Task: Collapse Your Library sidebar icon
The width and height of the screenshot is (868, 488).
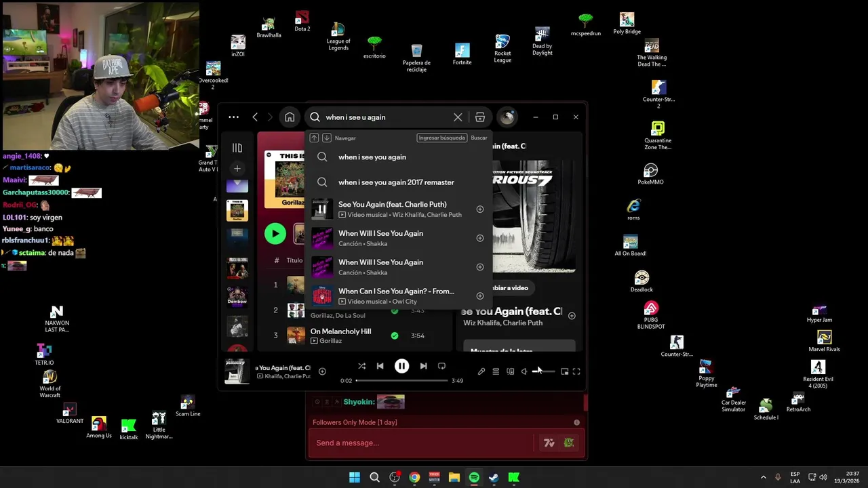Action: point(237,148)
